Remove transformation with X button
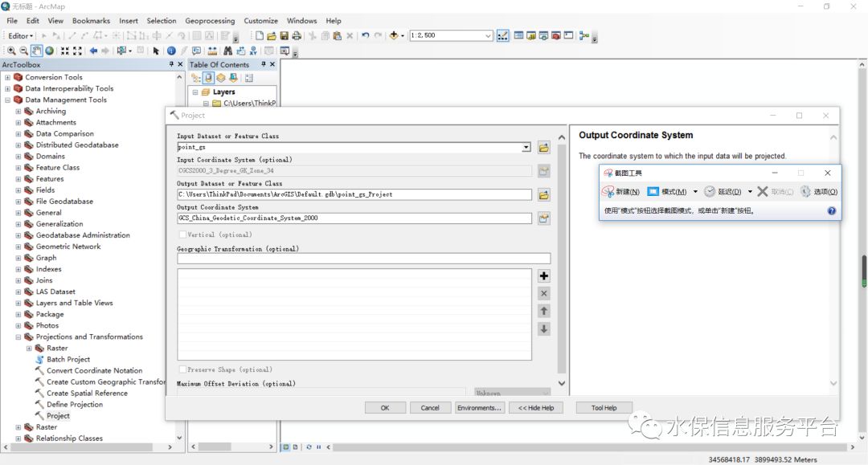This screenshot has height=465, width=868. 543,294
